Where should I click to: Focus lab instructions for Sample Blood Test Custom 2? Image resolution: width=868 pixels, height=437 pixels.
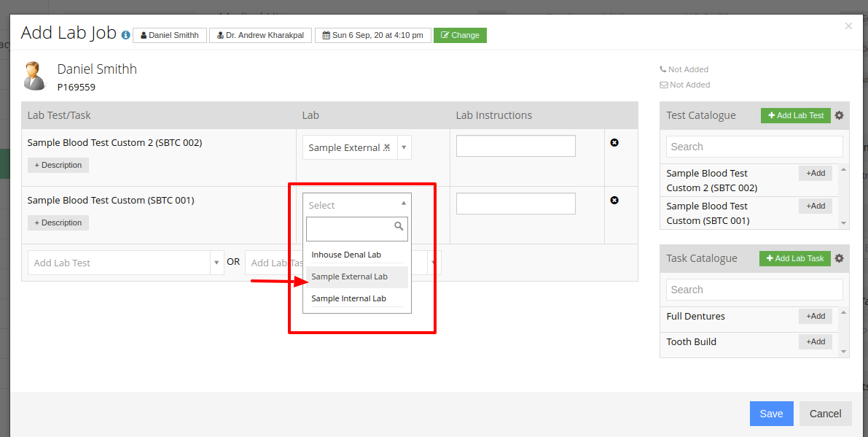pos(516,146)
